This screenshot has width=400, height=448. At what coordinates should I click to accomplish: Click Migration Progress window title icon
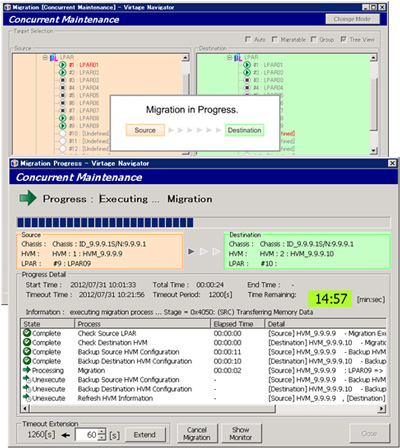14,163
